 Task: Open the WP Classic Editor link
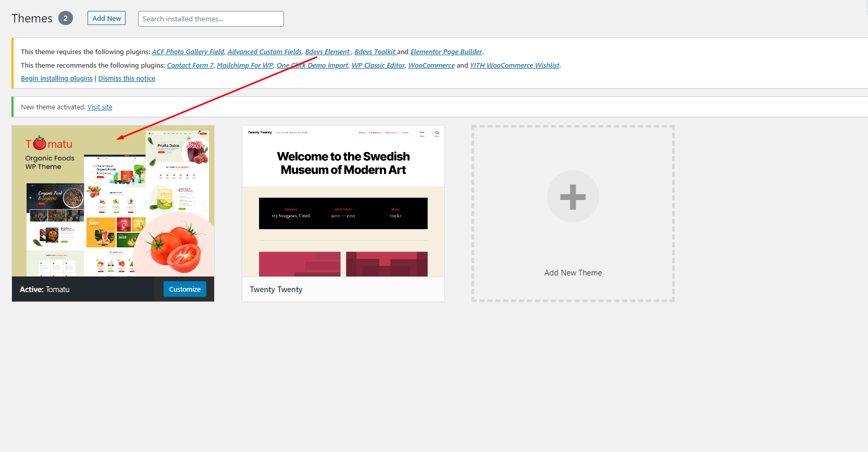coord(378,65)
